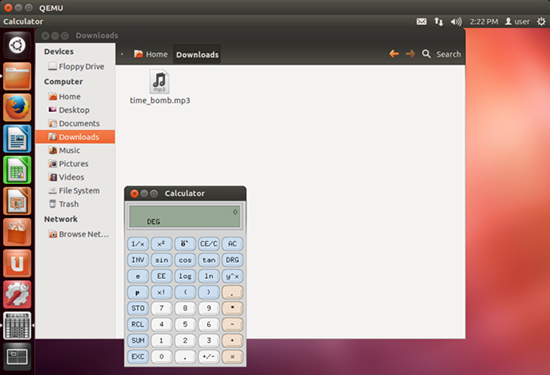Clear the calculator with AC
The width and height of the screenshot is (550, 375).
(x=232, y=244)
